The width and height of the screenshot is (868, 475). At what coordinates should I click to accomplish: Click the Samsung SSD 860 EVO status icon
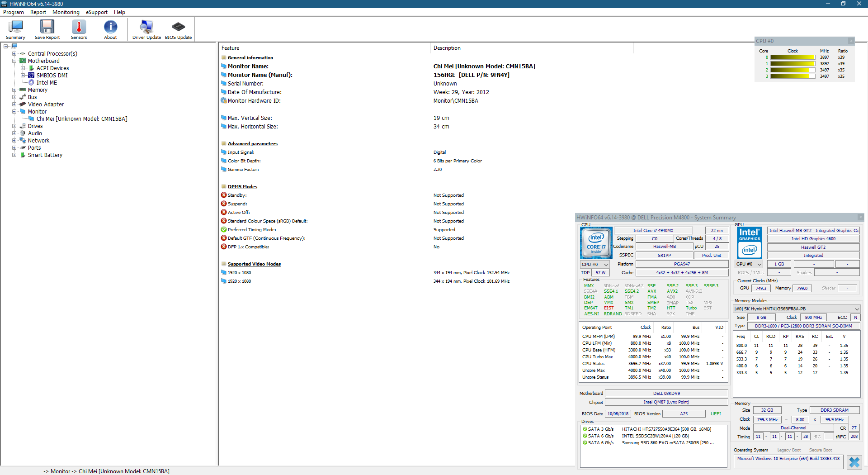coord(585,443)
